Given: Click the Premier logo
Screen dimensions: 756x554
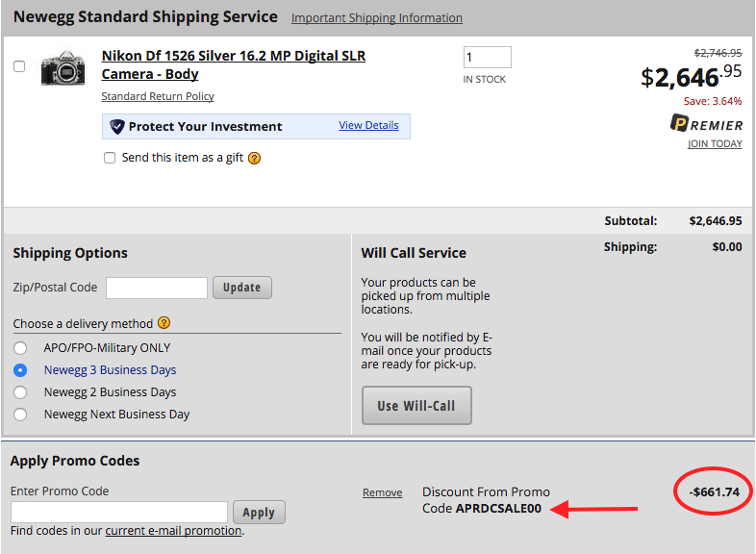Looking at the screenshot, I should tap(706, 124).
